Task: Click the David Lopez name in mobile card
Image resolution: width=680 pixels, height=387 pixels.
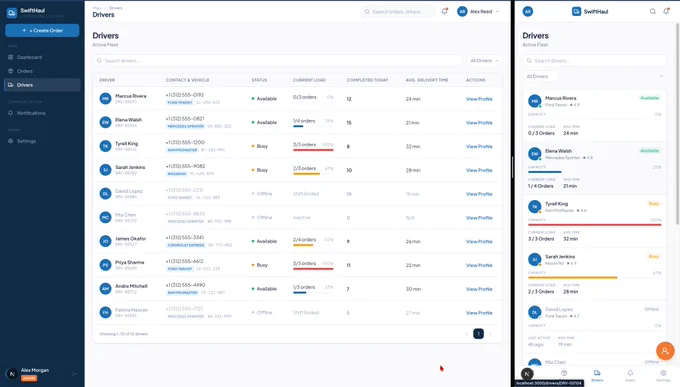Action: point(559,309)
